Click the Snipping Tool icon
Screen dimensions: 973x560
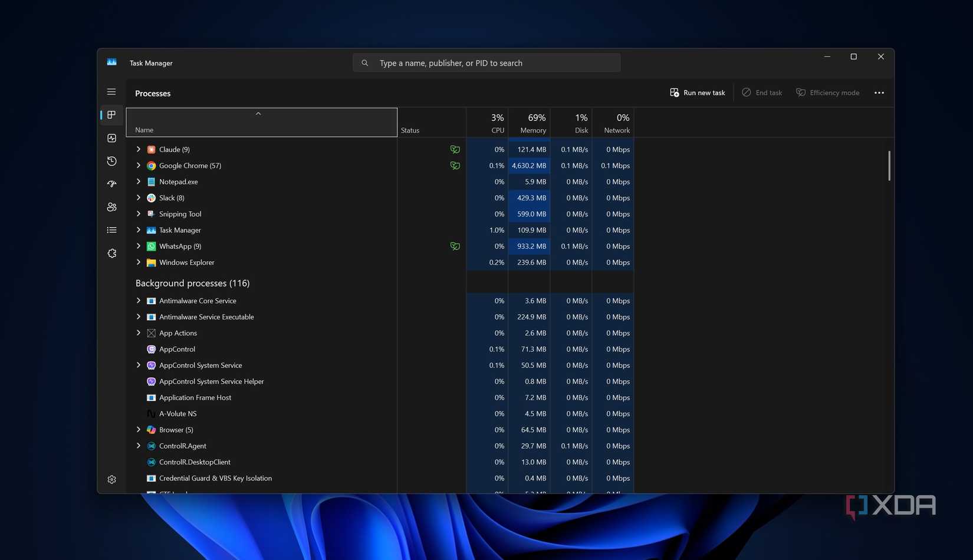click(x=151, y=214)
